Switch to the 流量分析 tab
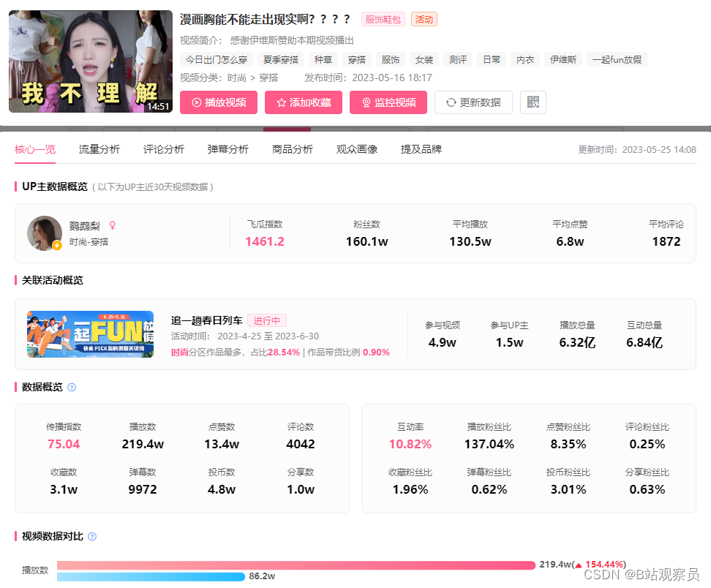 (99, 149)
